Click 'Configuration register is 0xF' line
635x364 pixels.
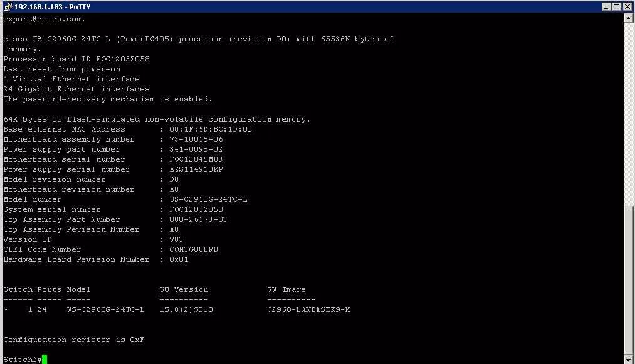(x=74, y=340)
